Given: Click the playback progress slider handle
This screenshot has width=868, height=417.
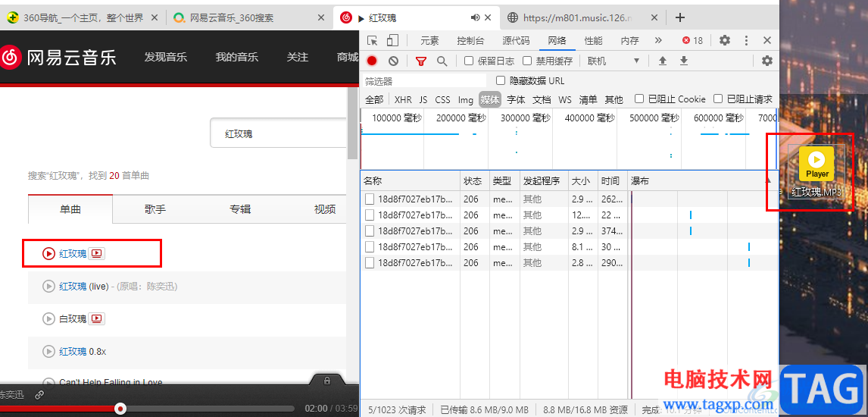Looking at the screenshot, I should [x=120, y=409].
